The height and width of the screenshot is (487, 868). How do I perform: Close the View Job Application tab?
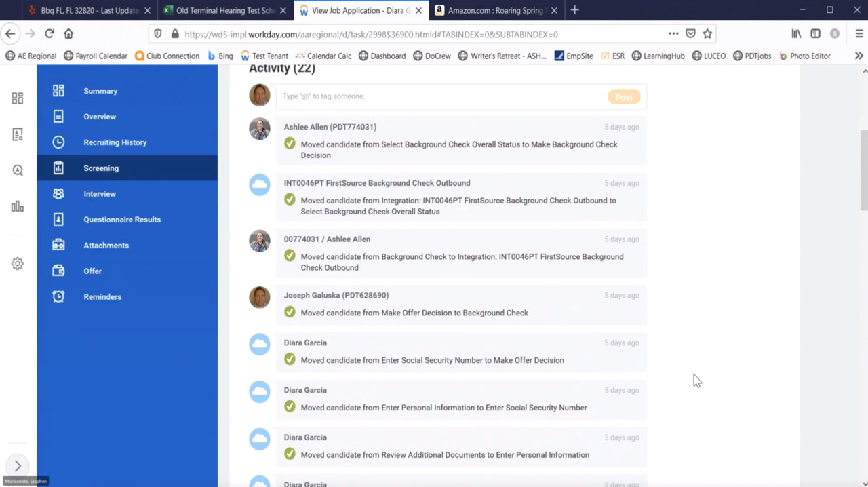(x=418, y=10)
